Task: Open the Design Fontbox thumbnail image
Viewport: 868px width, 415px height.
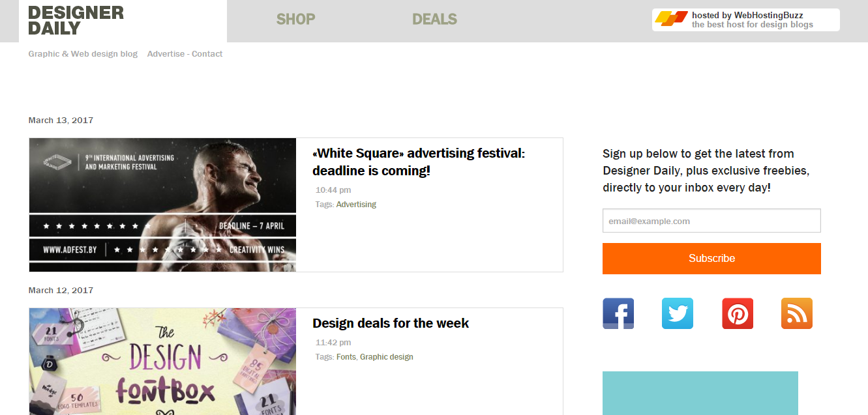Action: [162, 362]
